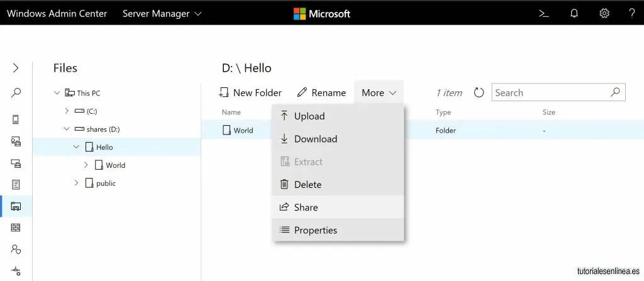
Task: Expand the sidebar tools menu chevron
Action: pos(16,68)
